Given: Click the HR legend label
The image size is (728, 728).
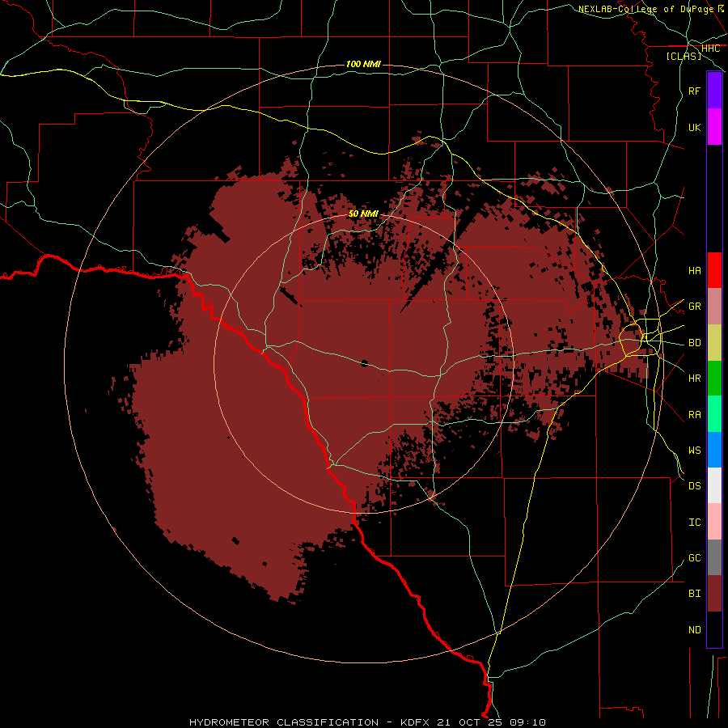Looking at the screenshot, I should [694, 379].
